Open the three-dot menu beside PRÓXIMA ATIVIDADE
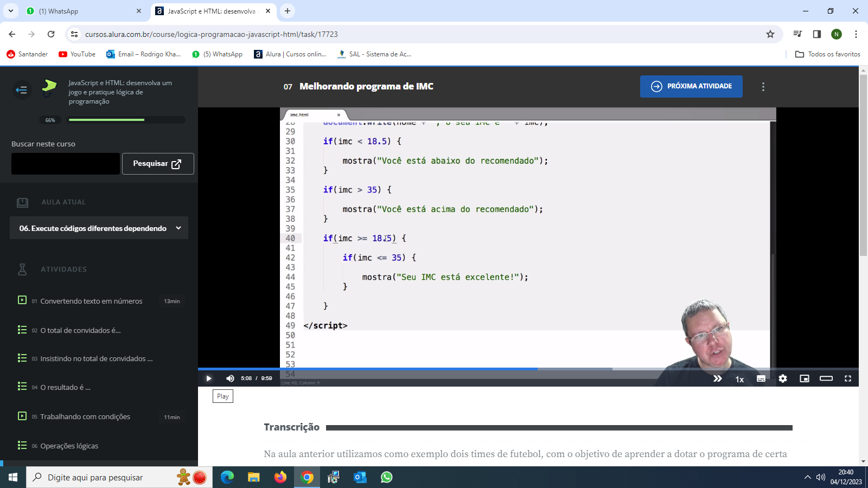The height and width of the screenshot is (488, 868). pos(763,87)
